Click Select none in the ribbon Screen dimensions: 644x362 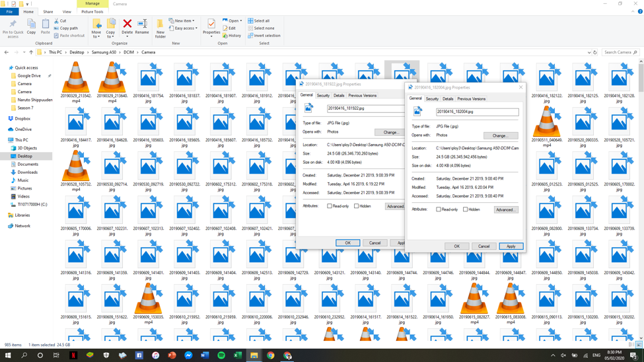point(261,28)
